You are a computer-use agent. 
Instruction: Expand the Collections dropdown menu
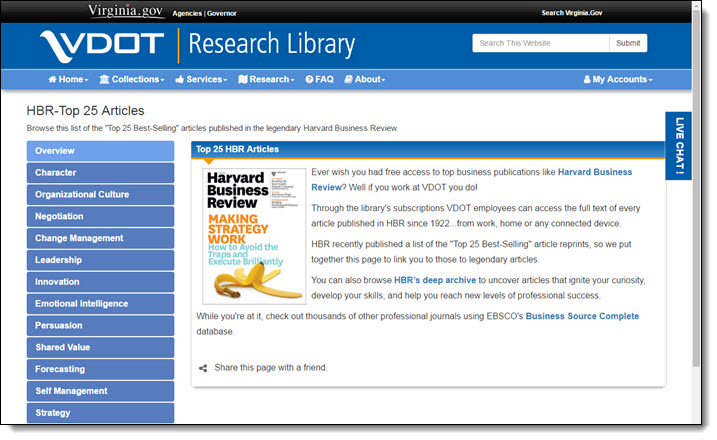(132, 80)
